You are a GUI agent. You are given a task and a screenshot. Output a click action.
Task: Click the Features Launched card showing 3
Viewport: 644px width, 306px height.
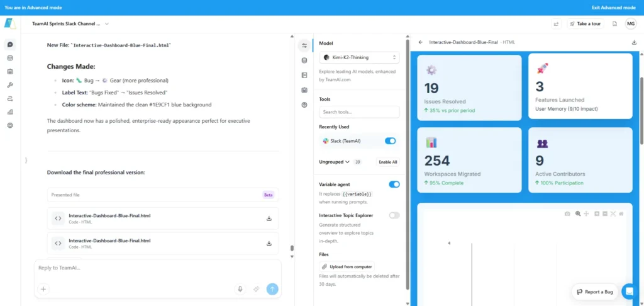point(580,86)
